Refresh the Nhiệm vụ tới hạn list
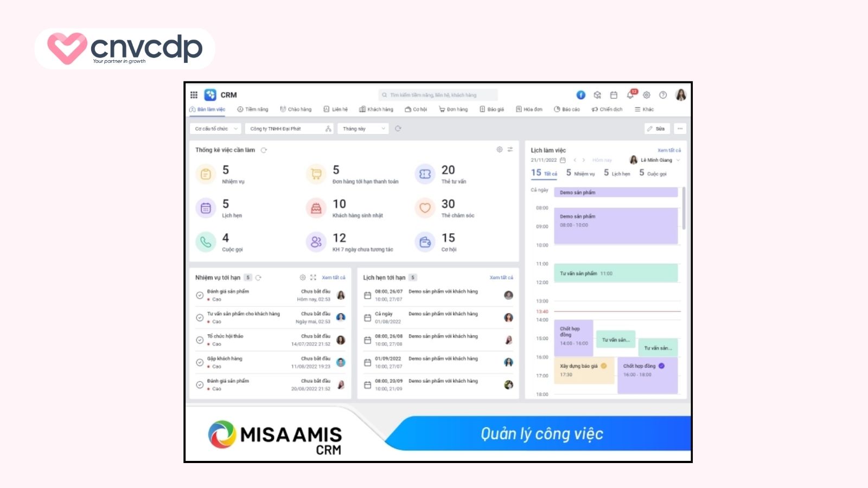The image size is (868, 488). pyautogui.click(x=259, y=278)
